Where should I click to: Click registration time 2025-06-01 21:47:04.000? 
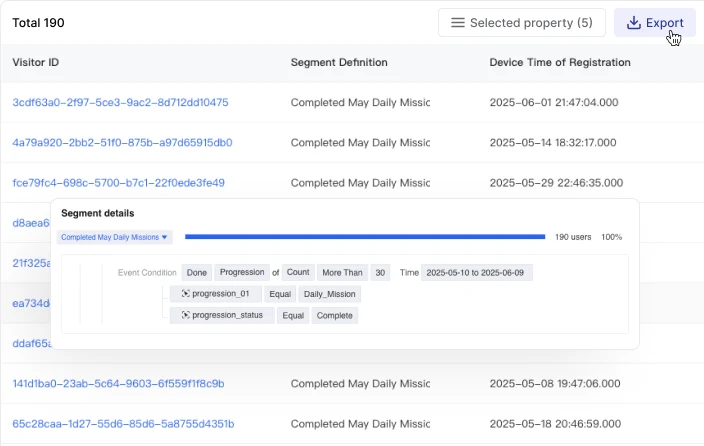click(x=554, y=102)
